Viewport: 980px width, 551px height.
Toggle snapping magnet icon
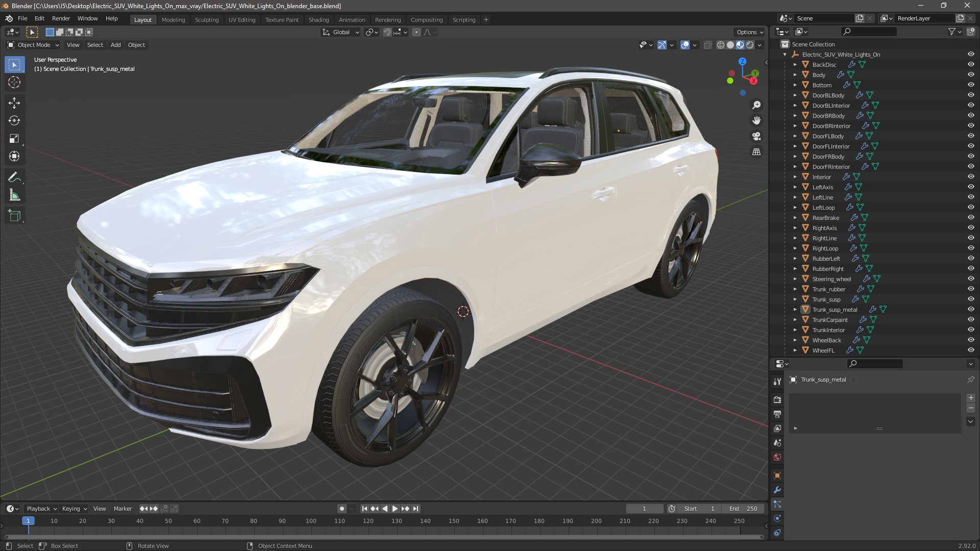pyautogui.click(x=387, y=32)
